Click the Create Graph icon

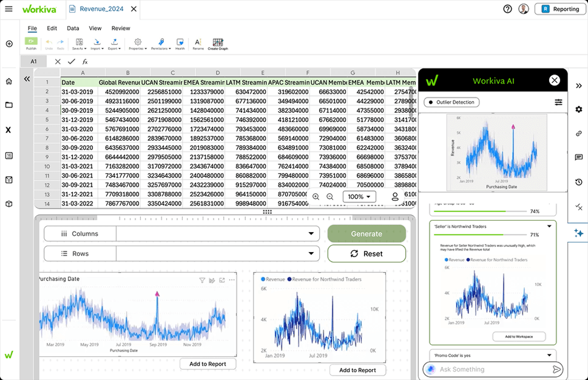point(218,44)
